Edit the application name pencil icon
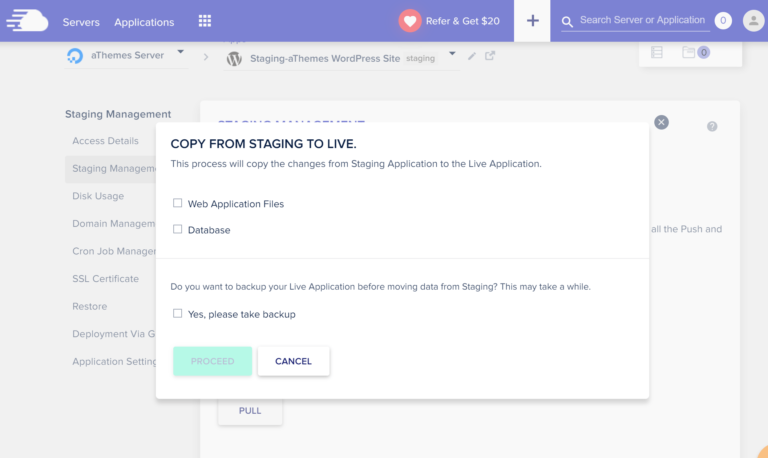This screenshot has height=458, width=768. (472, 56)
